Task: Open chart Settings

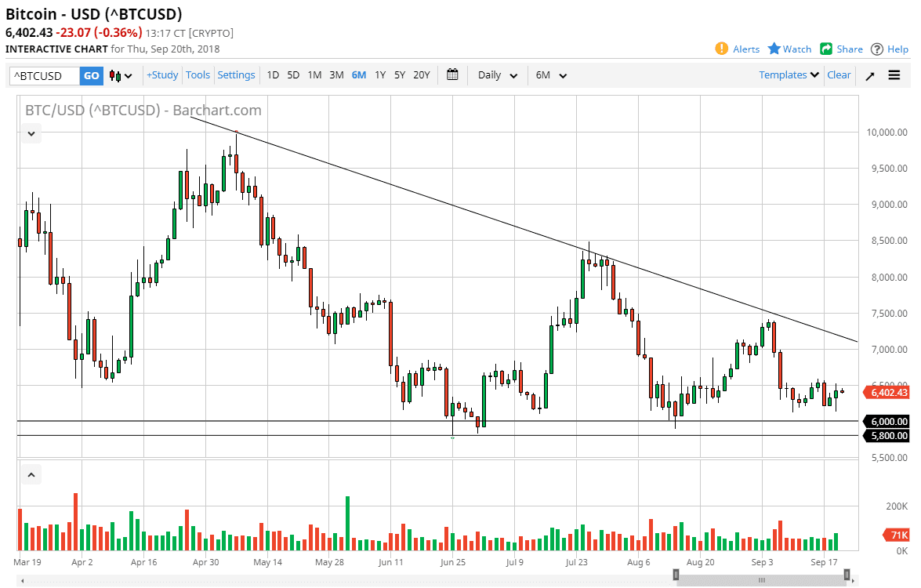Action: point(236,75)
